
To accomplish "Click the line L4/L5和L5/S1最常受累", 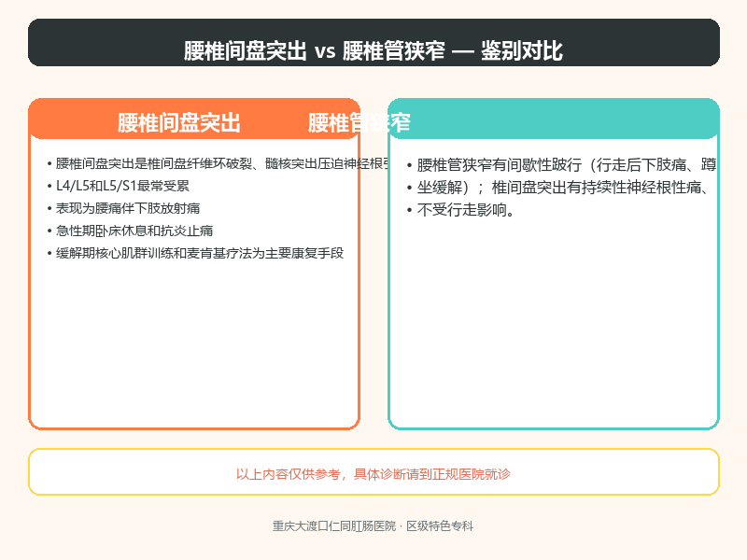I will [x=119, y=186].
